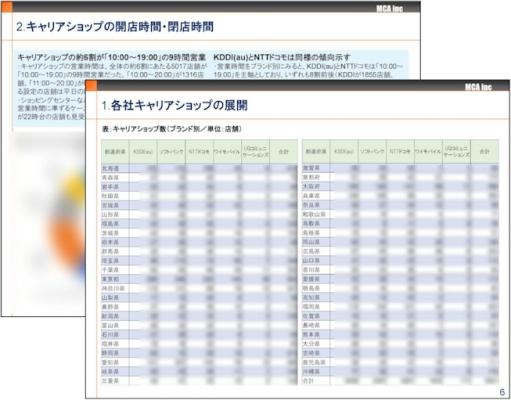The image size is (511, 400).
Task: Click the orange square on the front slide header
Action: [x=91, y=86]
